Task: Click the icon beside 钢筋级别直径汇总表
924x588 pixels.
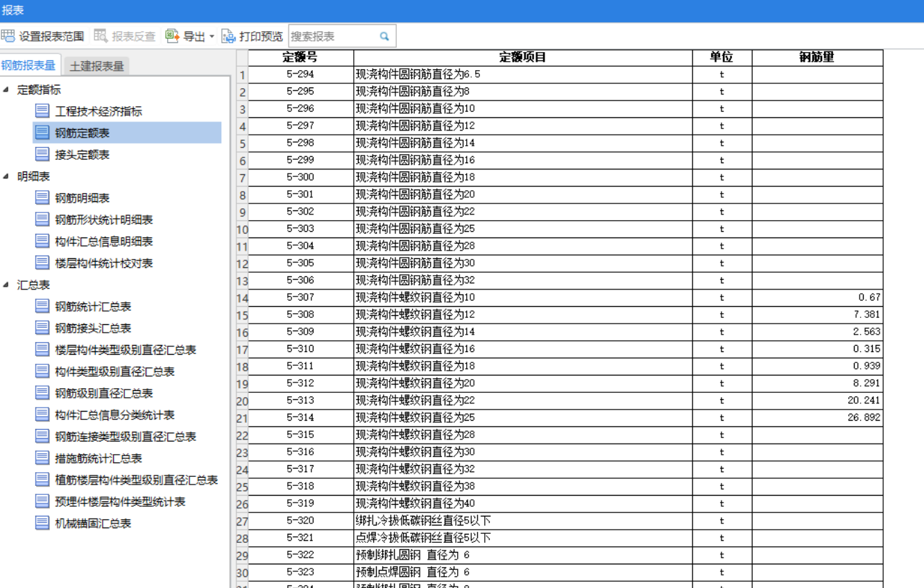Action: click(x=42, y=392)
